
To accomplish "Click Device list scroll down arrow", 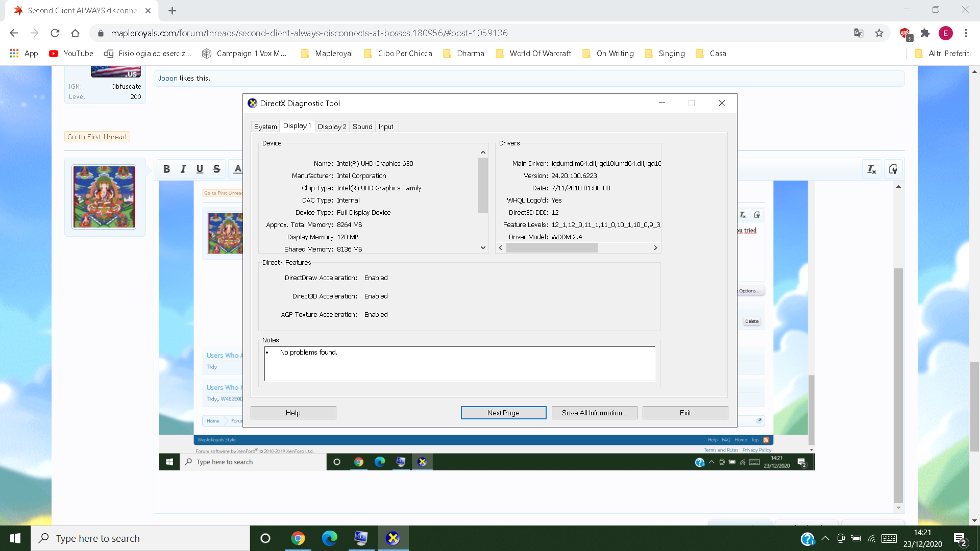I will [483, 247].
